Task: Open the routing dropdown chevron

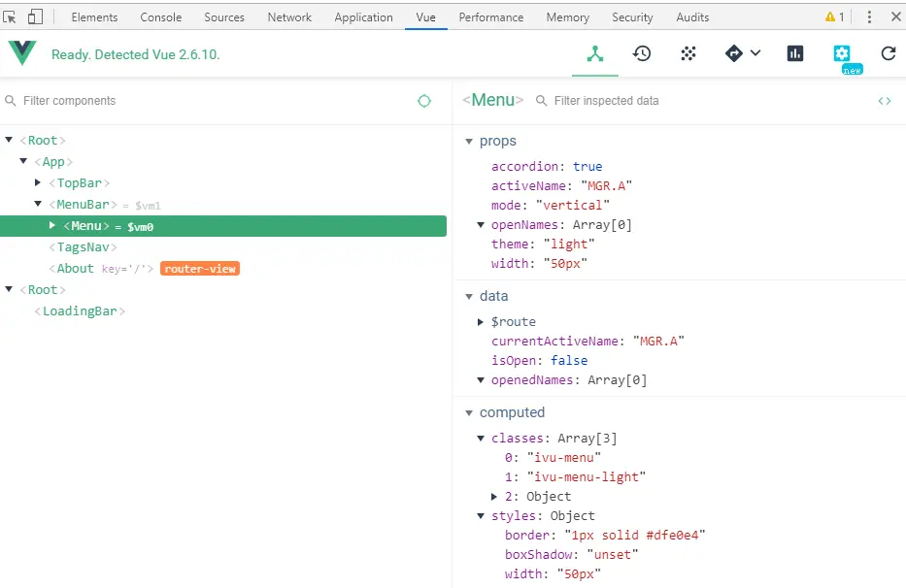Action: click(755, 53)
